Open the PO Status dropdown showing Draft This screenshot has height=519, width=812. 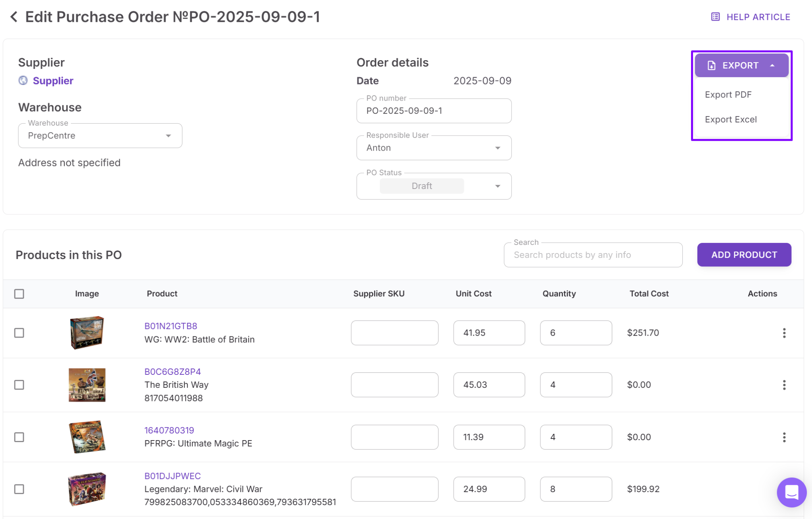[x=498, y=186]
